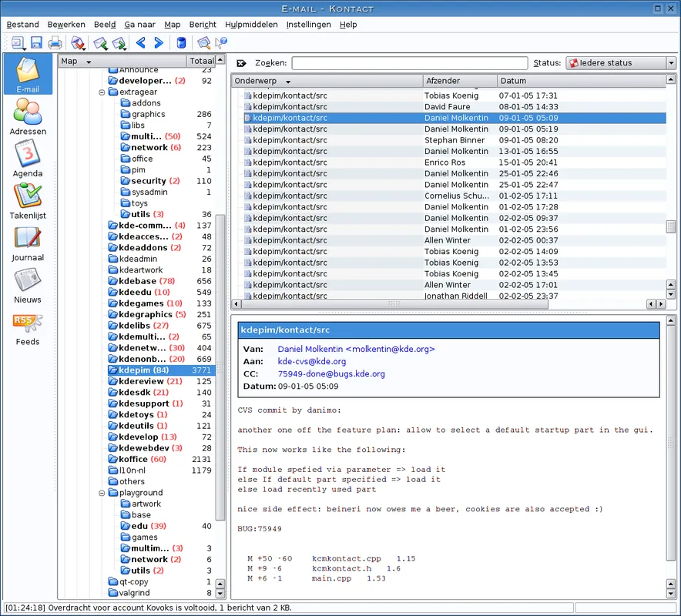Screen dimensions: 681x616
Task: Click the Map column sort arrow
Action: 89,62
